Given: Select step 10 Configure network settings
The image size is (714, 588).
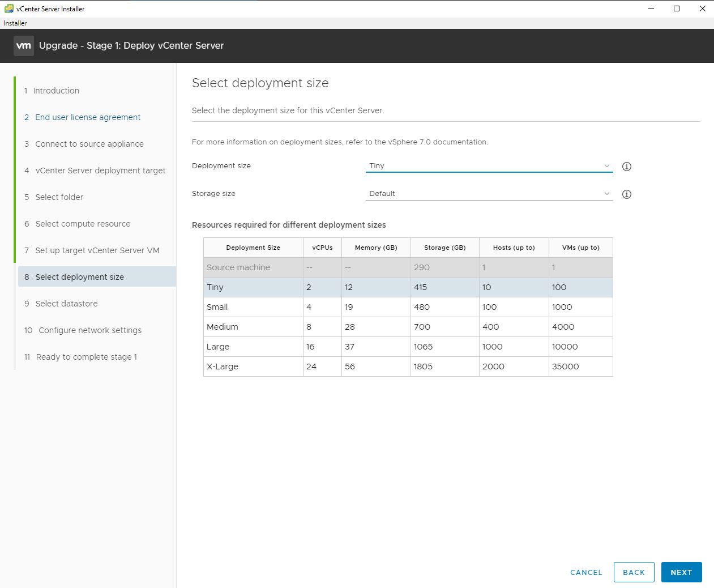Looking at the screenshot, I should [x=83, y=330].
